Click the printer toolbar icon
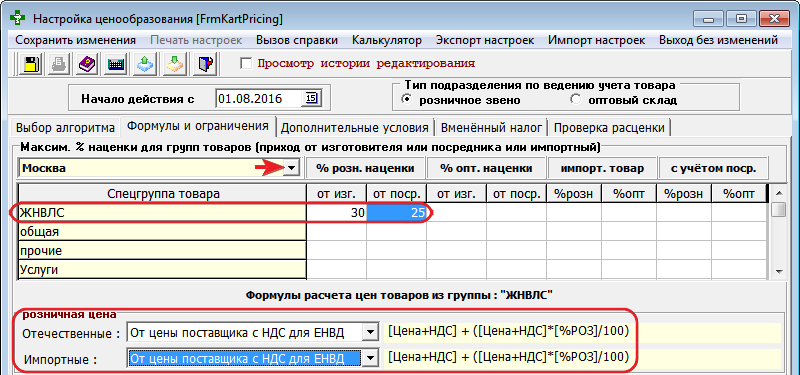Image resolution: width=800 pixels, height=375 pixels. coord(58,64)
